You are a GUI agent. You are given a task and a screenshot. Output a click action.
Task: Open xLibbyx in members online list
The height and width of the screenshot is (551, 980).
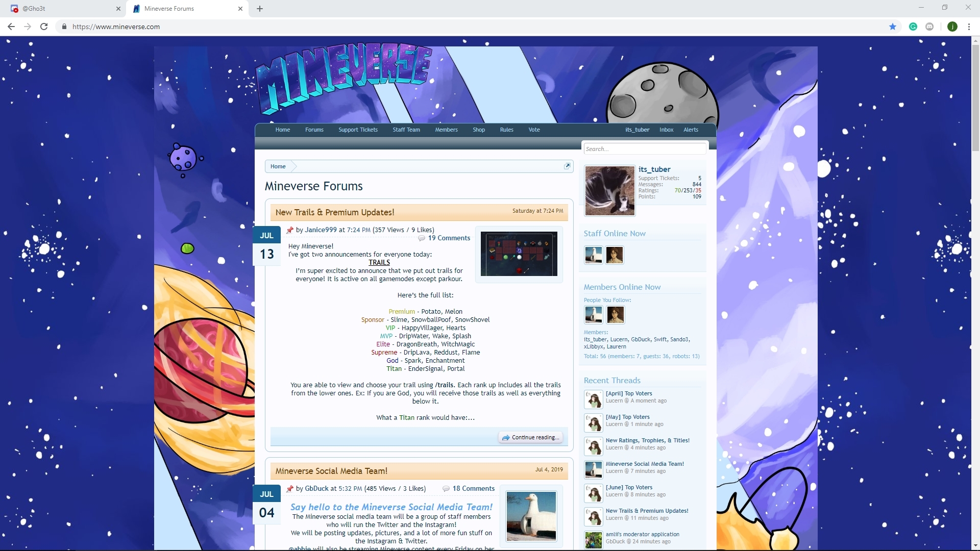pos(593,346)
